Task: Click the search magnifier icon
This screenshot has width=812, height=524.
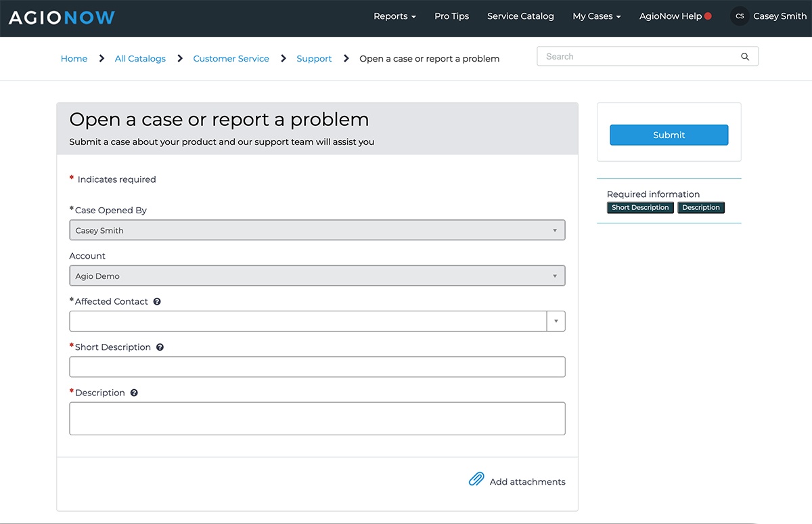Action: point(745,57)
